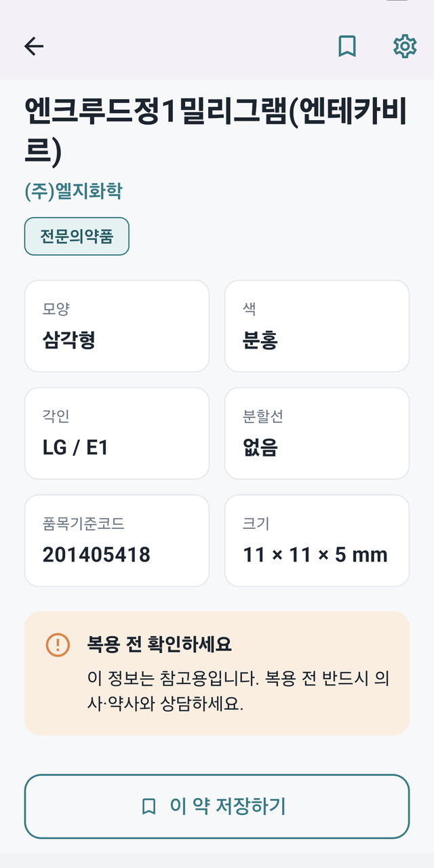
Task: Tap the bookmark icon inside 이 약 저장하기
Action: click(x=149, y=806)
